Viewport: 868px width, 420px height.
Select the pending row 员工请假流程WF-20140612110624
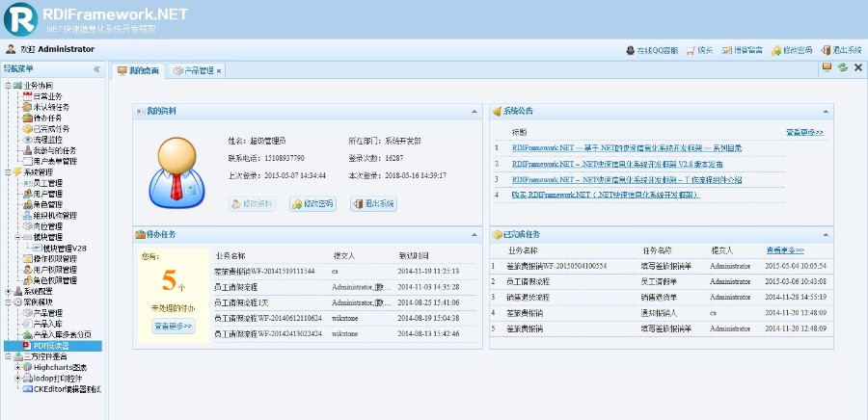tap(343, 318)
